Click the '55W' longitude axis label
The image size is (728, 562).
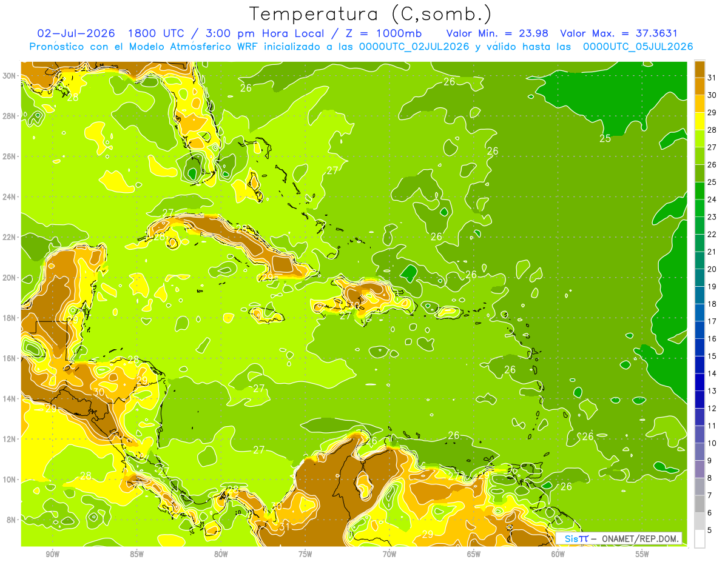pos(642,554)
